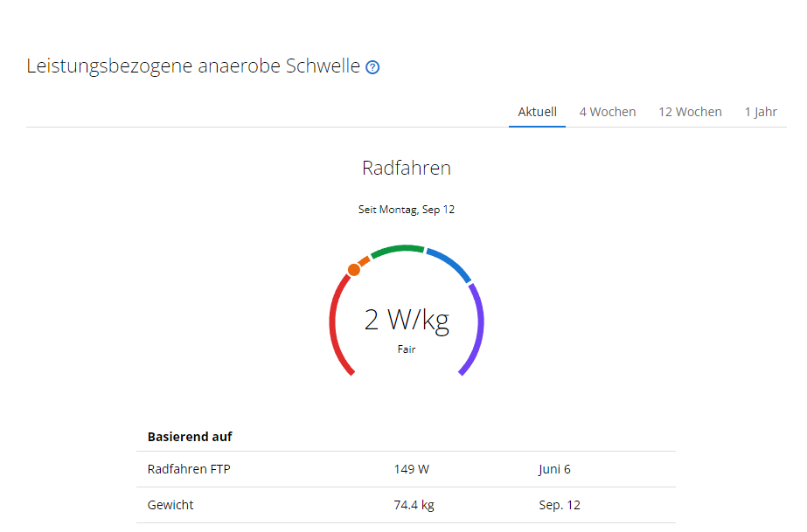Open the 4 Wochen tab

click(608, 112)
